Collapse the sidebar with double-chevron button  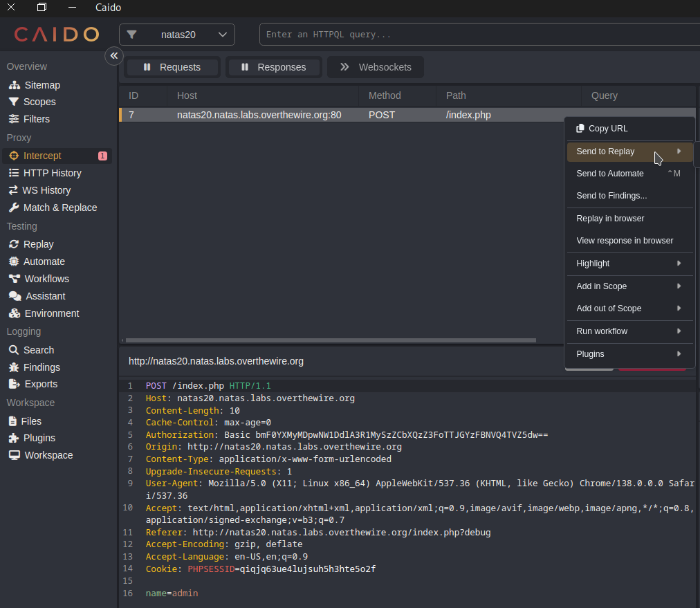[x=114, y=56]
